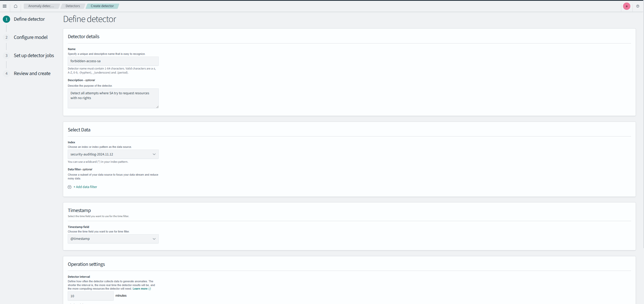
Task: Select the Configure model step
Action: (31, 37)
